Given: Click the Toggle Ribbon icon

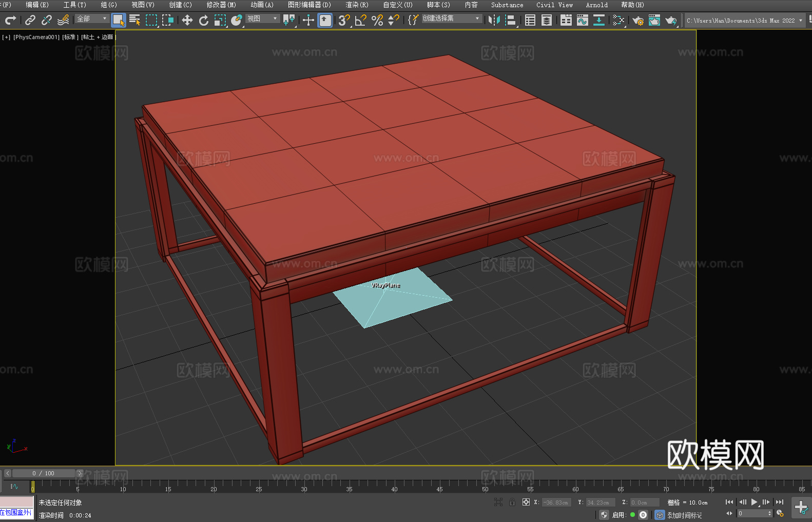Looking at the screenshot, I should tap(566, 20).
